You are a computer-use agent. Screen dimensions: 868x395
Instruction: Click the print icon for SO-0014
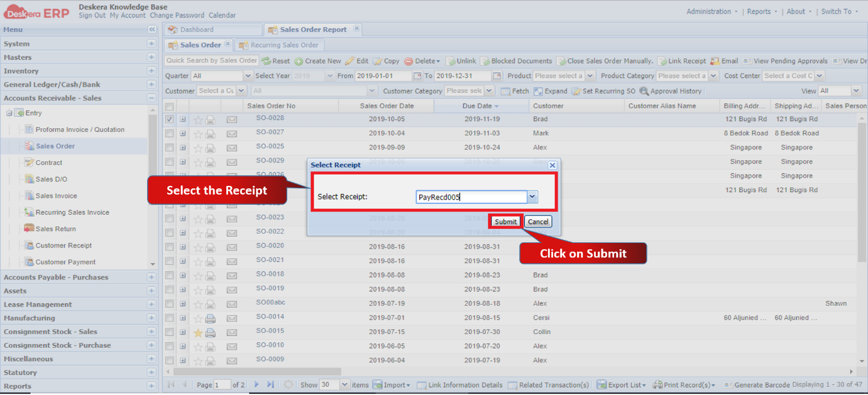(x=211, y=318)
